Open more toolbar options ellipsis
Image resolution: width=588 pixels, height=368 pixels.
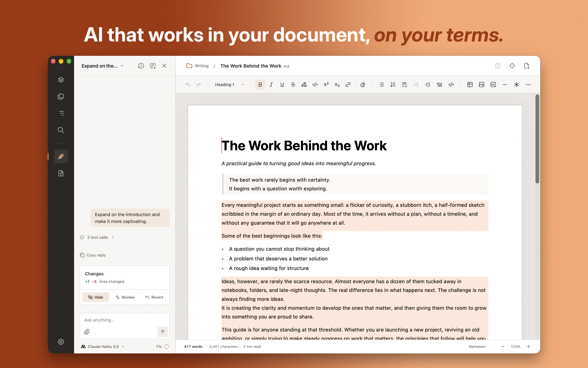click(528, 84)
